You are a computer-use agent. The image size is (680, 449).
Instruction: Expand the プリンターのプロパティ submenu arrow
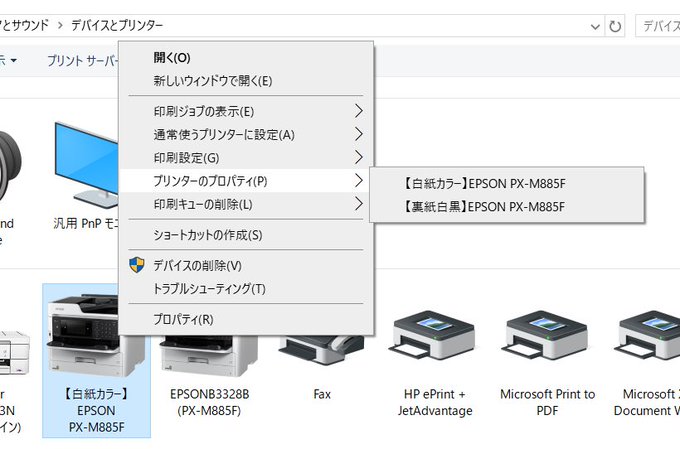[358, 180]
